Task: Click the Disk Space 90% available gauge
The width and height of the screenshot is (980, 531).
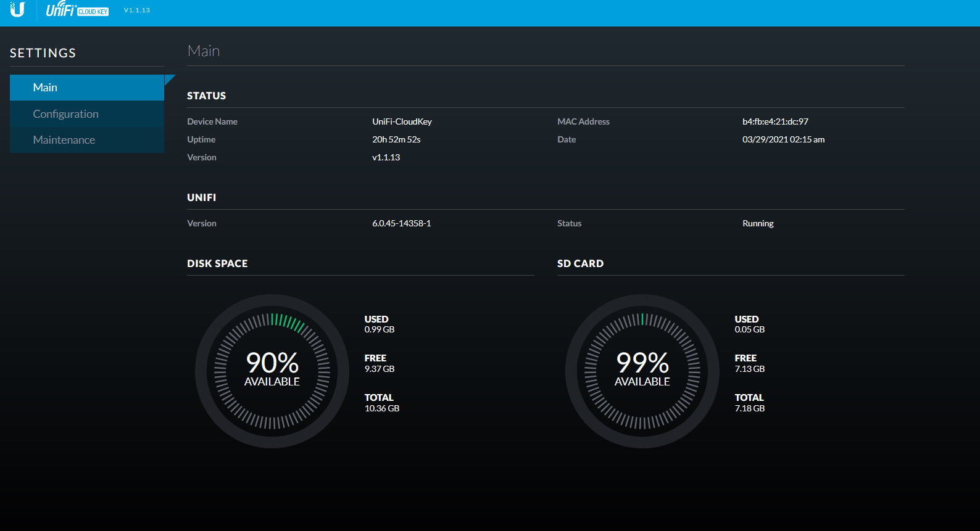Action: pos(272,371)
